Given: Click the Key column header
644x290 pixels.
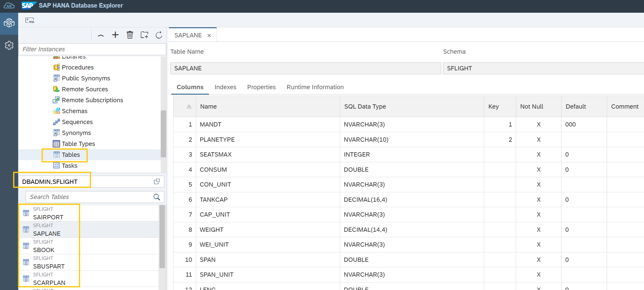Looking at the screenshot, I should click(500, 106).
